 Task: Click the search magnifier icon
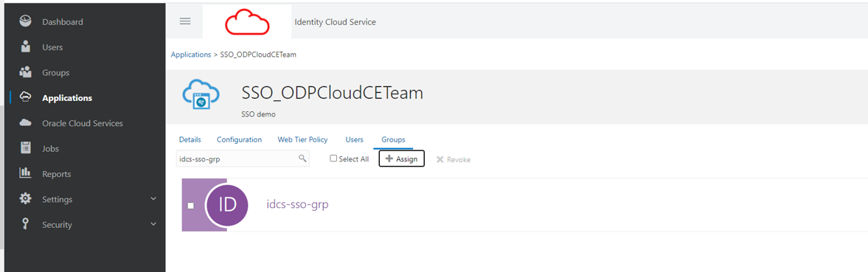(302, 158)
